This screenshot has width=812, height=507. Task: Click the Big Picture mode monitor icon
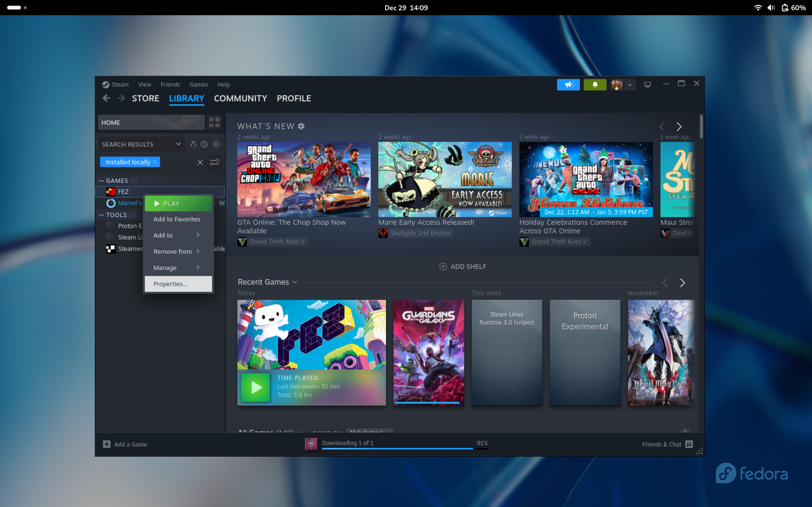point(647,85)
